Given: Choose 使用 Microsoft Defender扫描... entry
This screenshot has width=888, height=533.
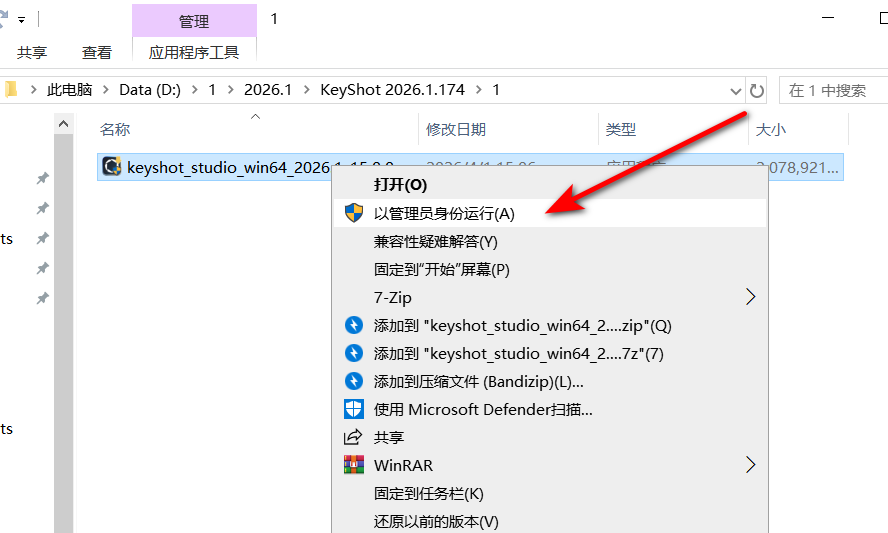Looking at the screenshot, I should 550,409.
